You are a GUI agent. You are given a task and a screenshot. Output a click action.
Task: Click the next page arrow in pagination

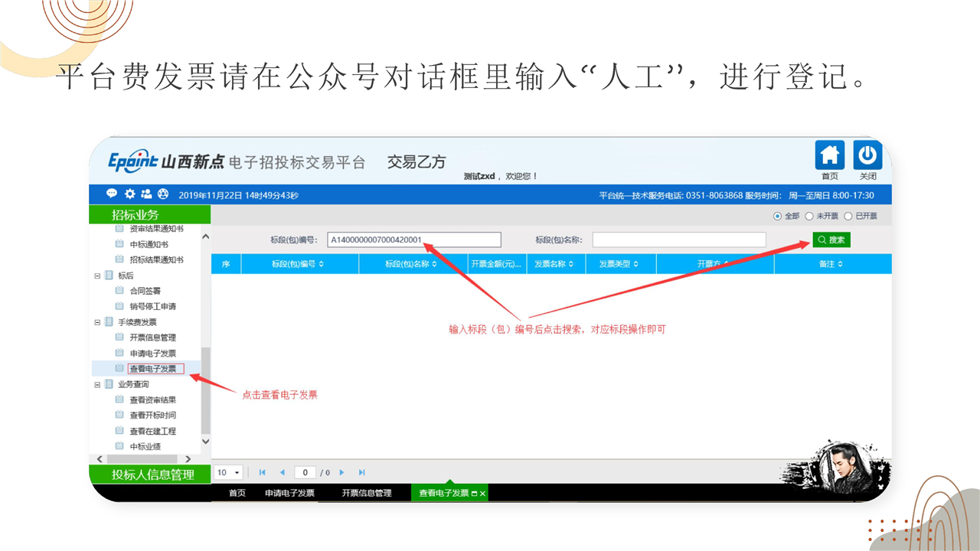click(342, 473)
